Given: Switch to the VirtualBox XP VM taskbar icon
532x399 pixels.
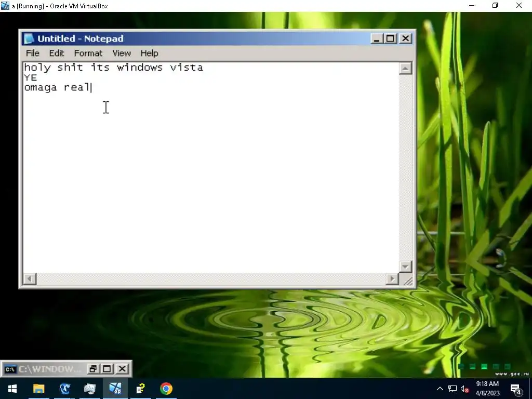Looking at the screenshot, I should pos(115,389).
